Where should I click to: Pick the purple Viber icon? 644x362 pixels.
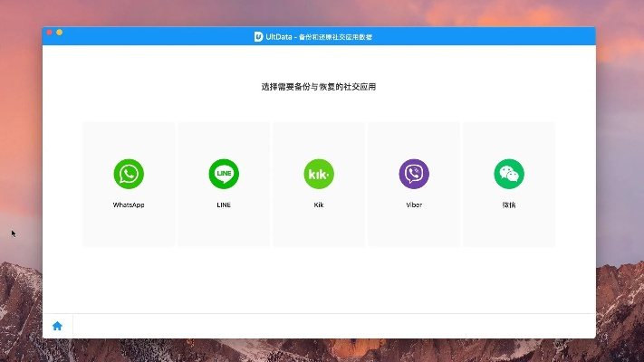coord(414,174)
